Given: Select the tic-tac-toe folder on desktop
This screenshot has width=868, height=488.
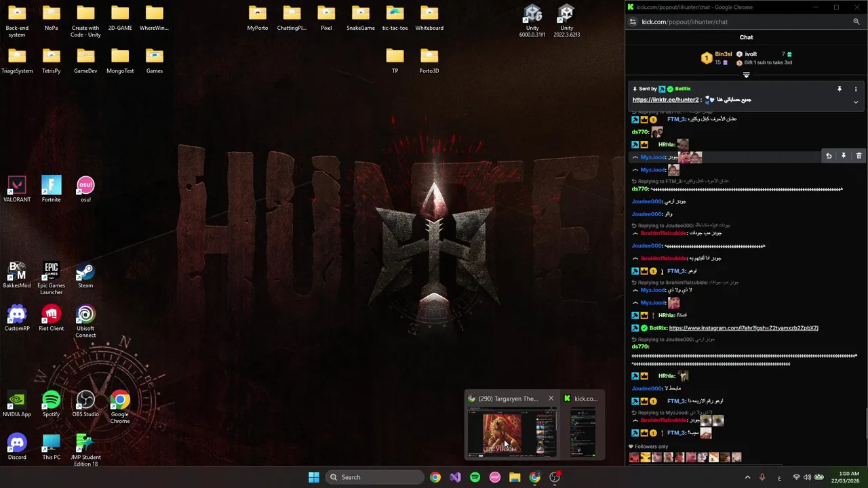Looking at the screenshot, I should click(x=395, y=18).
